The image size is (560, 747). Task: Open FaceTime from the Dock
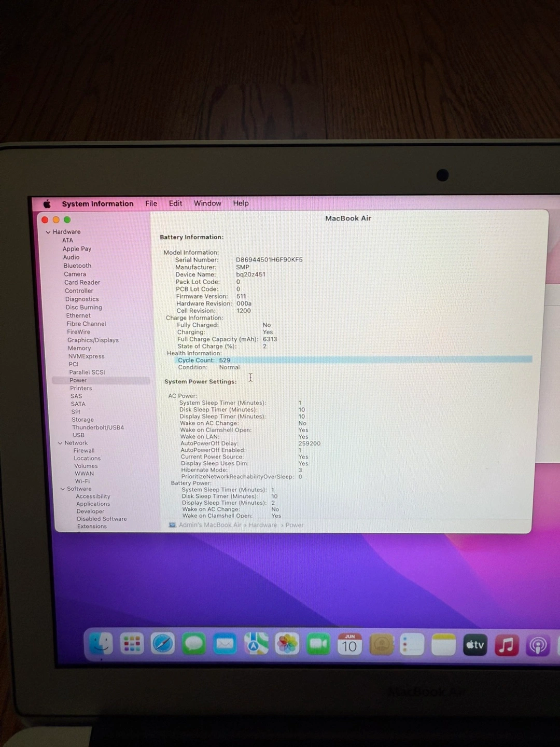(318, 644)
